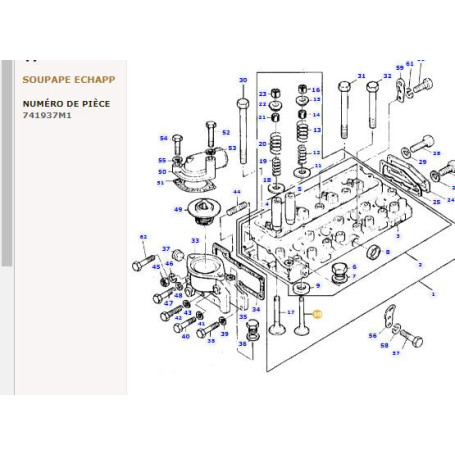455x455 pixels.
Task: Click callout 53 next to the washer
Action: pyautogui.click(x=232, y=148)
